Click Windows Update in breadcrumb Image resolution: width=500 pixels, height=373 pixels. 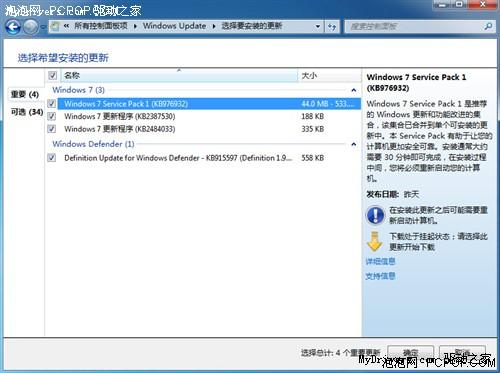(174, 26)
